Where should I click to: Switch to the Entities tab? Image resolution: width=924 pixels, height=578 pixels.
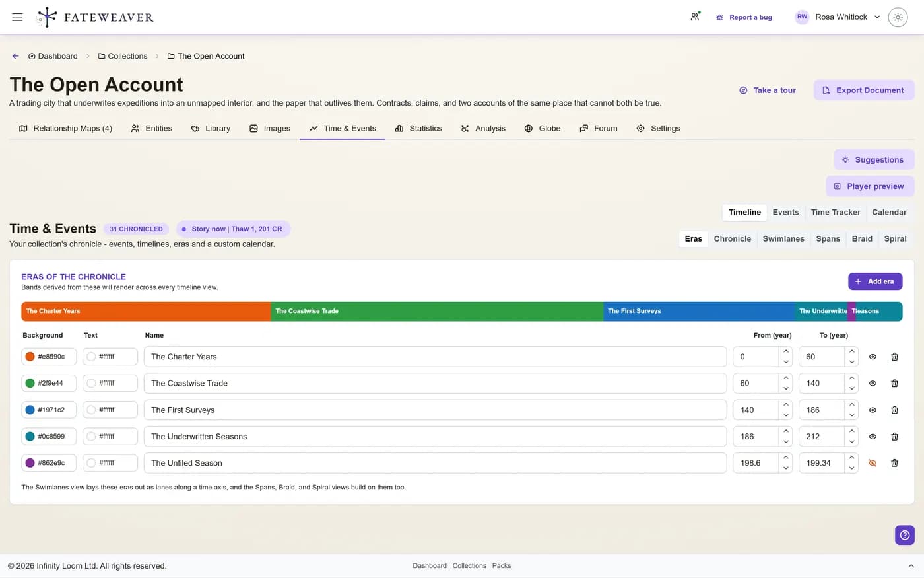pyautogui.click(x=152, y=128)
